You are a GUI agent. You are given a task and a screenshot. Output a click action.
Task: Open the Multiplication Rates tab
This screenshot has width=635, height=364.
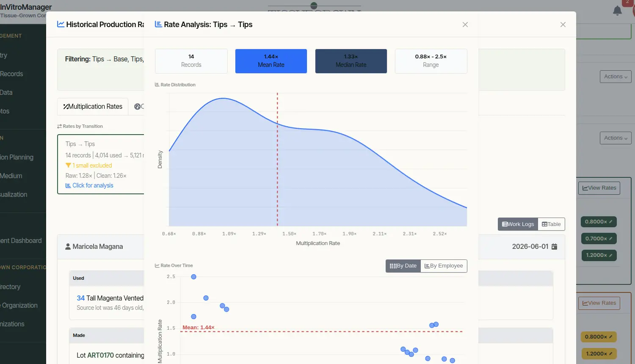tap(93, 107)
